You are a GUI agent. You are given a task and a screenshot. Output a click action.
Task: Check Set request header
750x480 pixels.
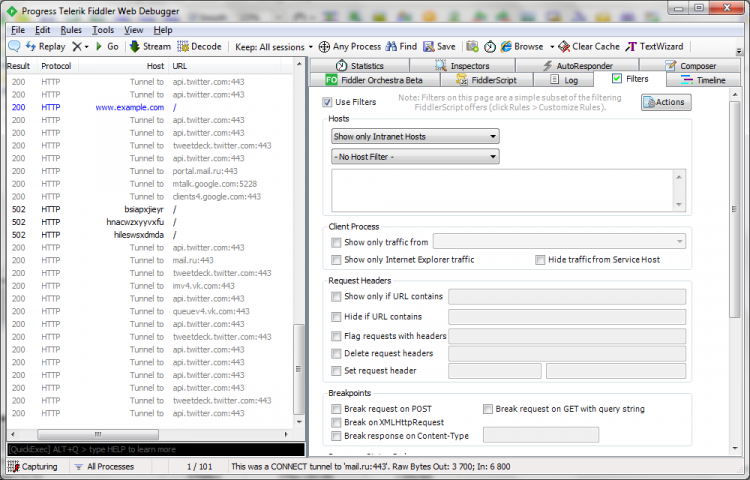point(336,371)
